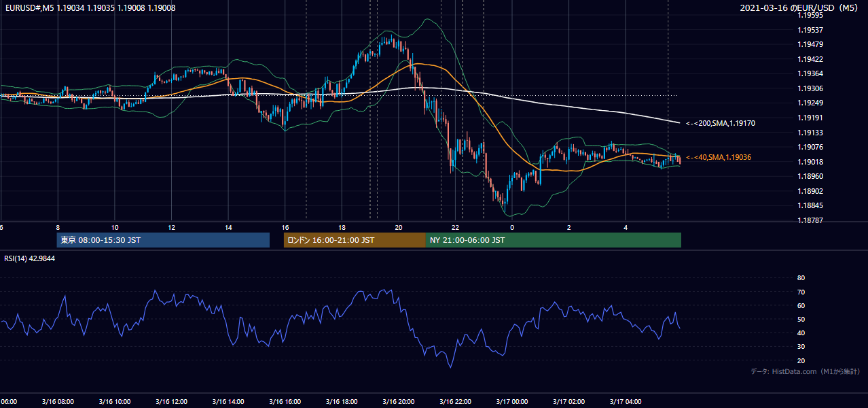Click RSI scale level 30
Viewport: 868px width, 408px height.
[801, 347]
